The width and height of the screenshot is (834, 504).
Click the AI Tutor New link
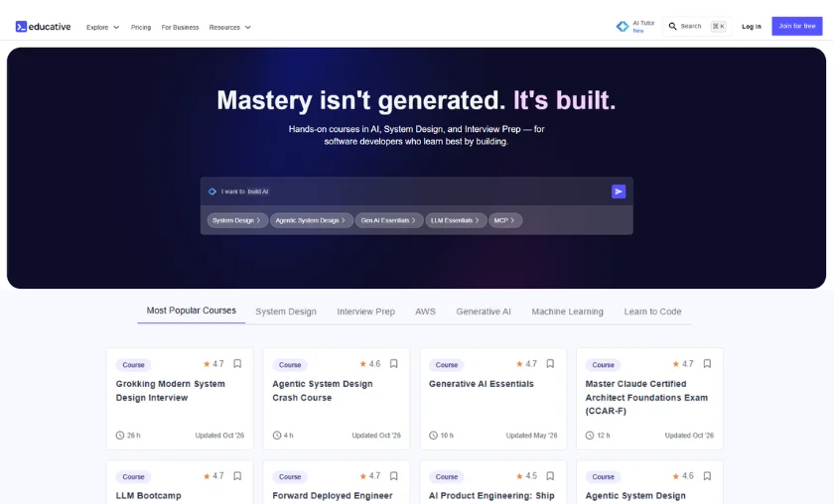pos(635,27)
